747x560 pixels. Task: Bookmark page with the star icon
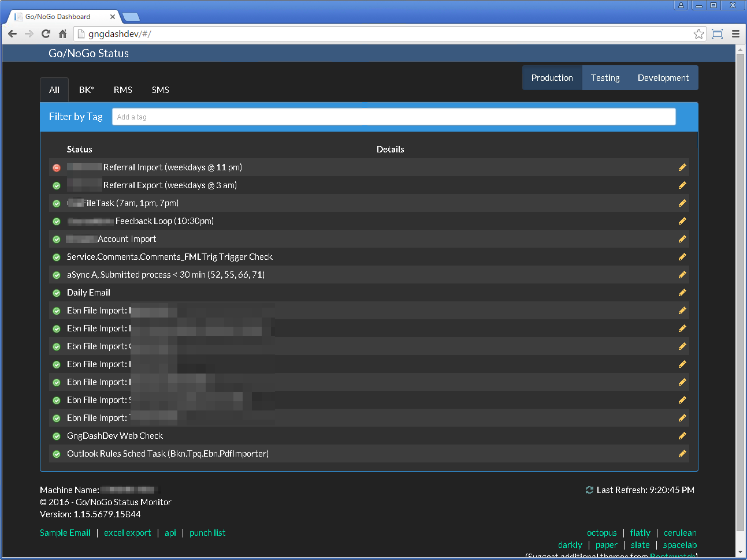[x=698, y=34]
